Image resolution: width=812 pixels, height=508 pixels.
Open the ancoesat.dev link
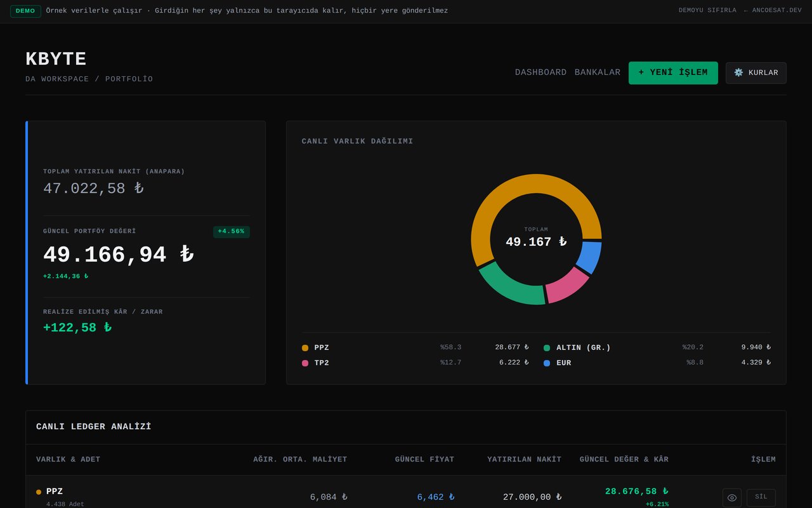click(773, 11)
